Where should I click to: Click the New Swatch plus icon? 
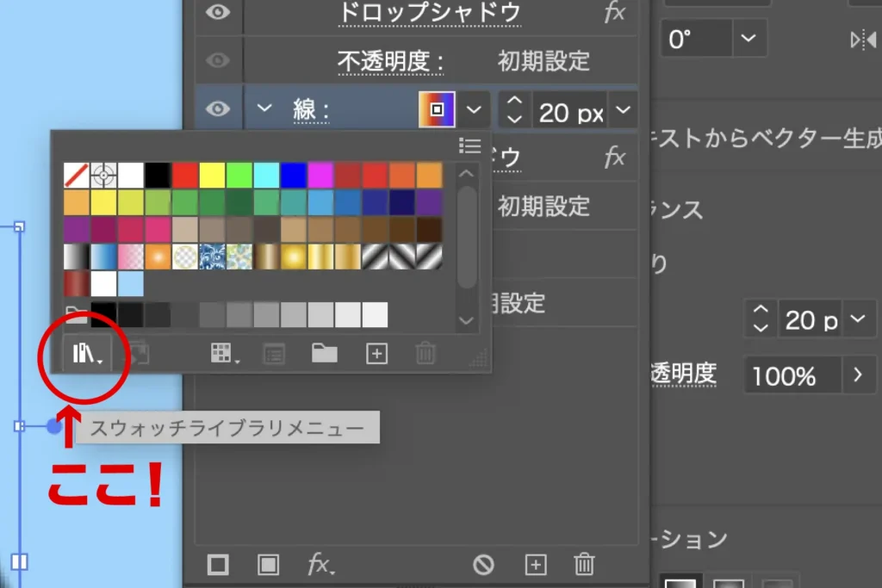[376, 353]
